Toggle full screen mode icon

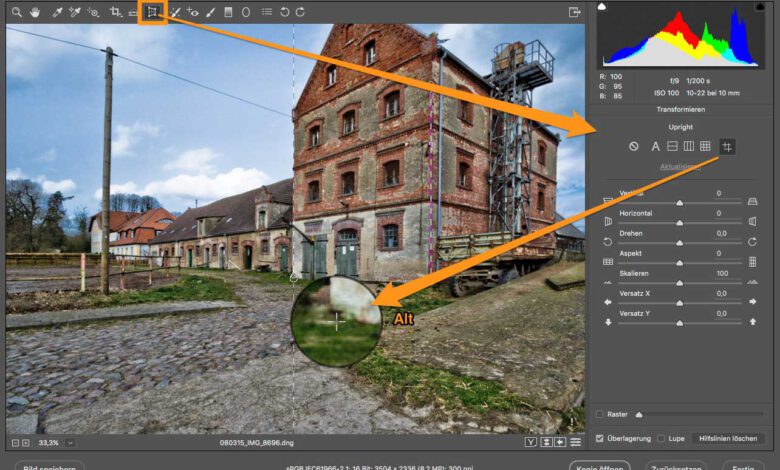[575, 12]
